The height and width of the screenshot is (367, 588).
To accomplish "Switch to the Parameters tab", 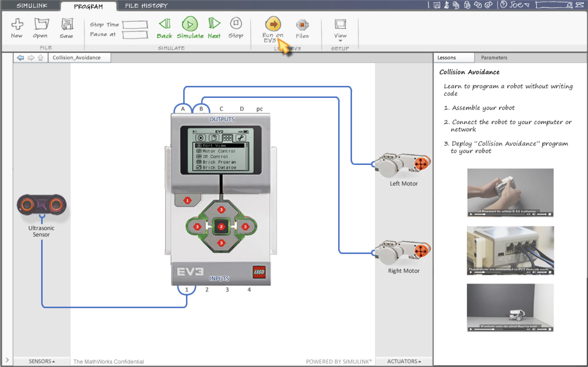I will tap(494, 58).
